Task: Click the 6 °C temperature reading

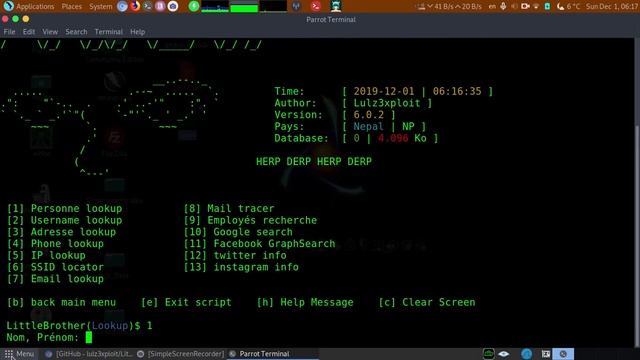Action: (573, 7)
